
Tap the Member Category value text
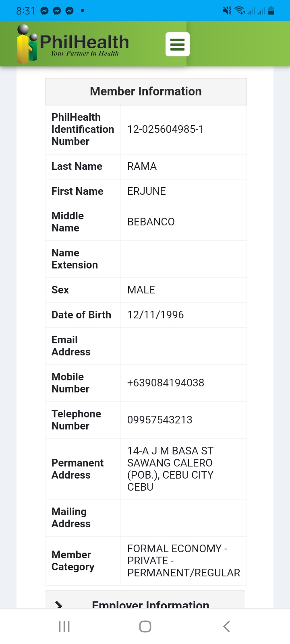click(x=183, y=561)
